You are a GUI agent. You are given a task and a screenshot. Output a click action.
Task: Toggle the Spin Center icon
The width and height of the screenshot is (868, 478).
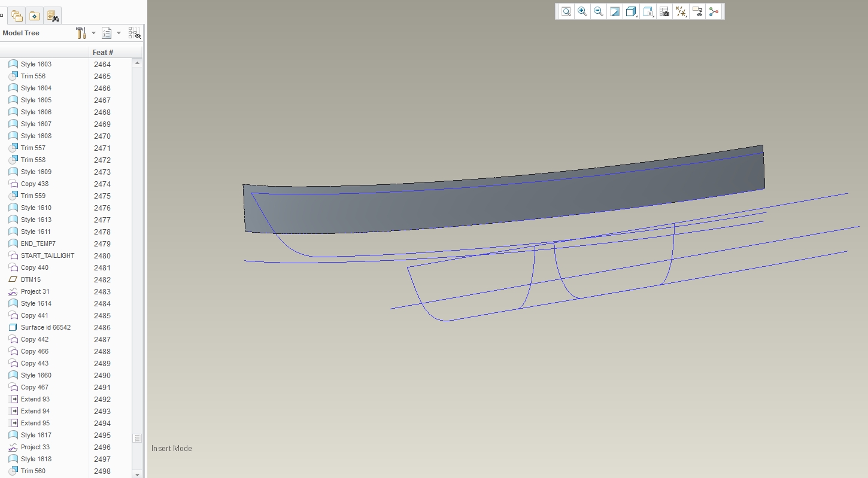714,11
